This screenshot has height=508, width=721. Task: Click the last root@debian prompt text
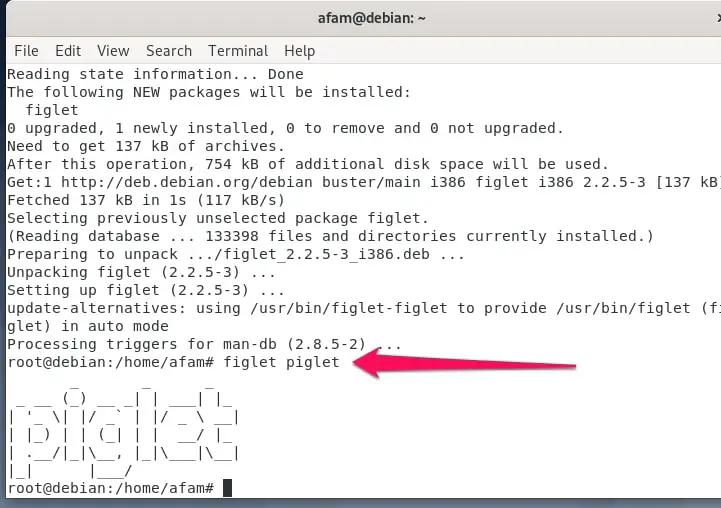pyautogui.click(x=111, y=488)
